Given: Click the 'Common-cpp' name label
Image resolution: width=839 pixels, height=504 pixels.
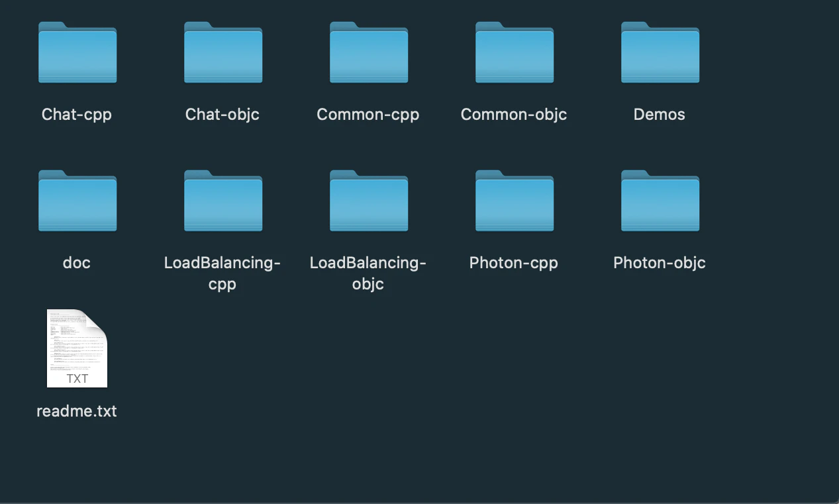Looking at the screenshot, I should coord(368,115).
